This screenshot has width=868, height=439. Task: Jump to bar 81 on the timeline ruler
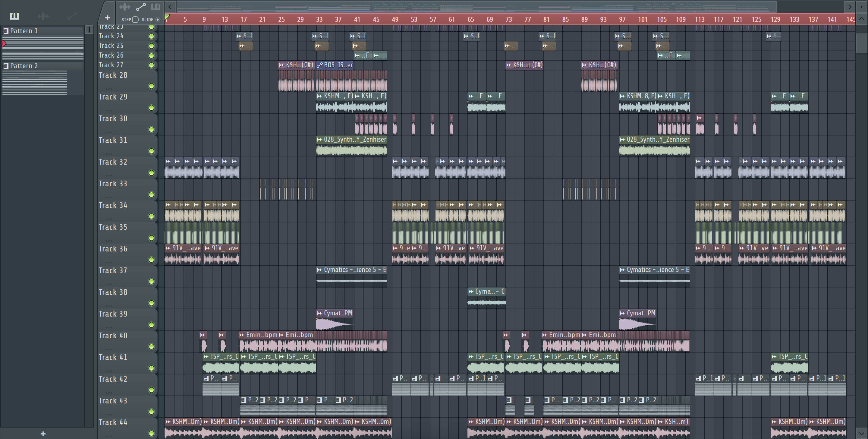[546, 20]
